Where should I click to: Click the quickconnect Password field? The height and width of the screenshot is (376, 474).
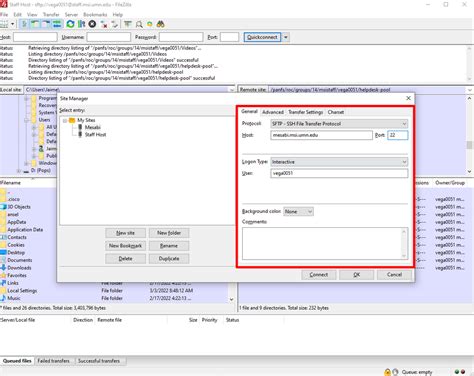click(181, 37)
